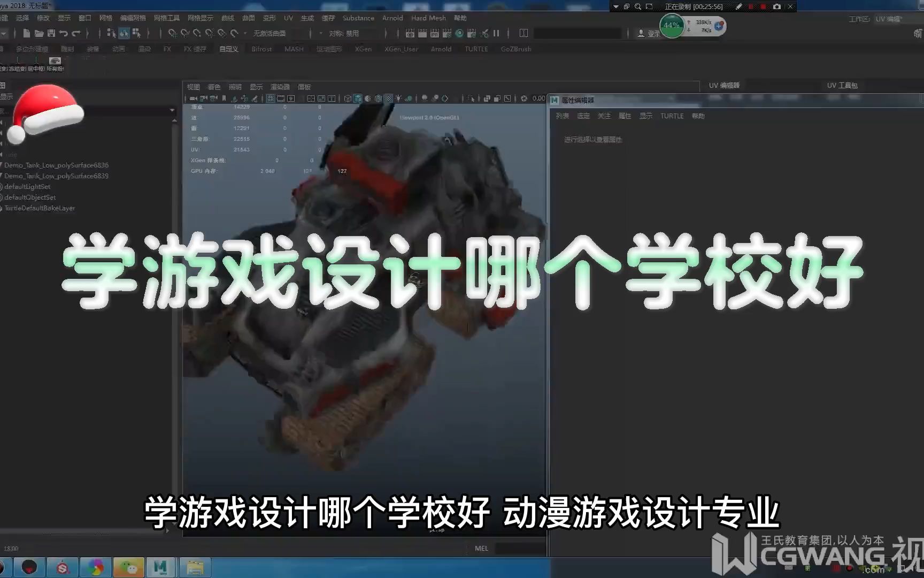The image size is (924, 578).
Task: Click the viewport Select Camera icon
Action: coord(193,98)
